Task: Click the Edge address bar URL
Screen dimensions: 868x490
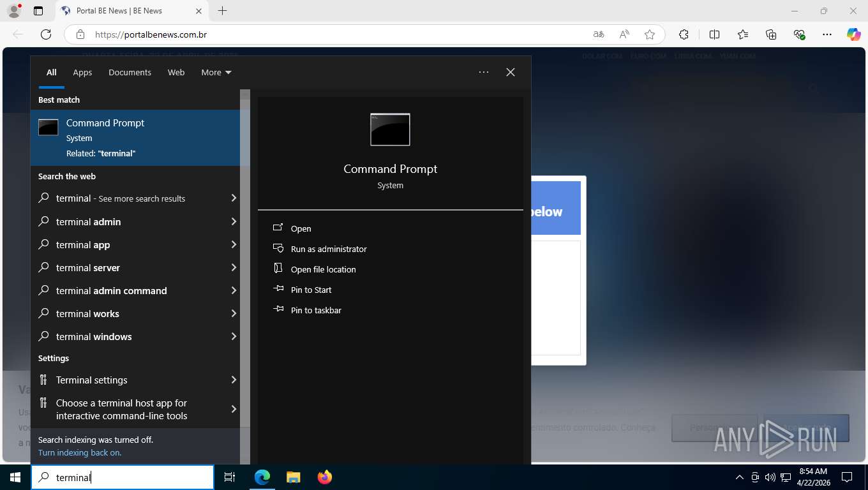Action: pyautogui.click(x=151, y=34)
